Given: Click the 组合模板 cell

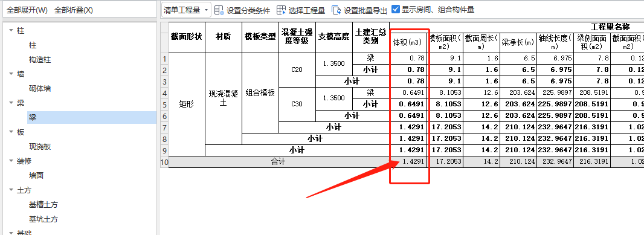Looking at the screenshot, I should tap(260, 93).
